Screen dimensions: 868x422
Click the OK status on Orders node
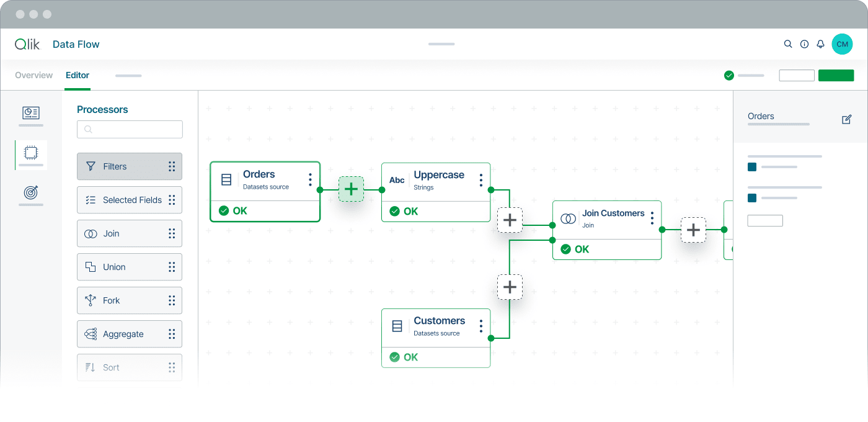pyautogui.click(x=233, y=211)
